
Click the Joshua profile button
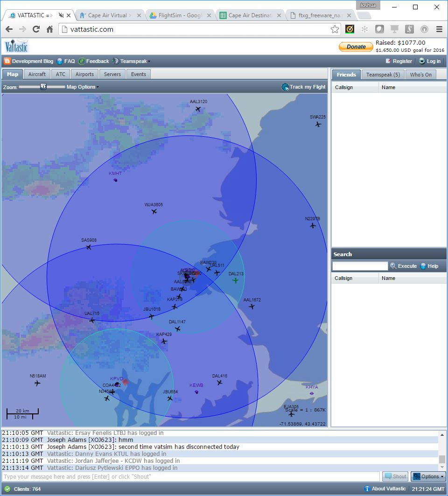[368, 5]
